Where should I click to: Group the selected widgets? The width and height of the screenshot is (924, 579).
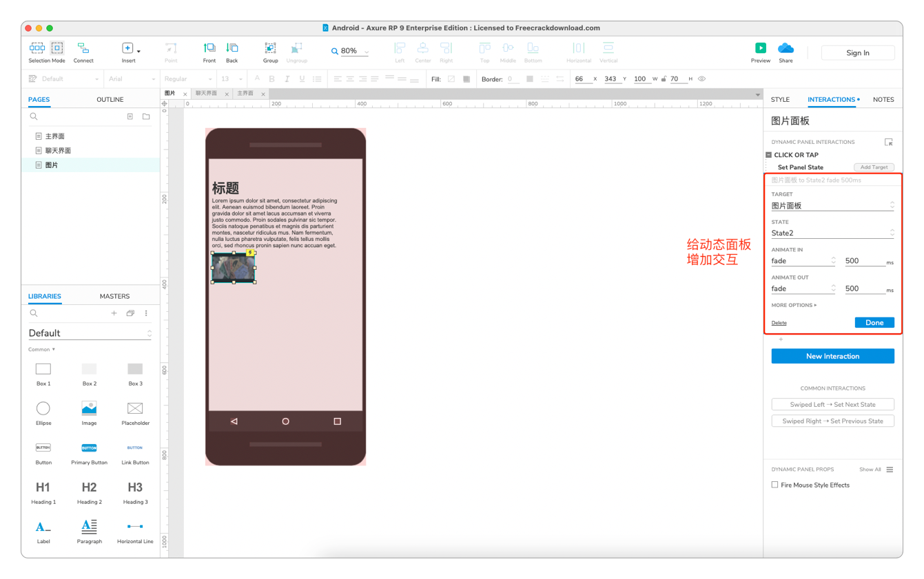tap(270, 48)
